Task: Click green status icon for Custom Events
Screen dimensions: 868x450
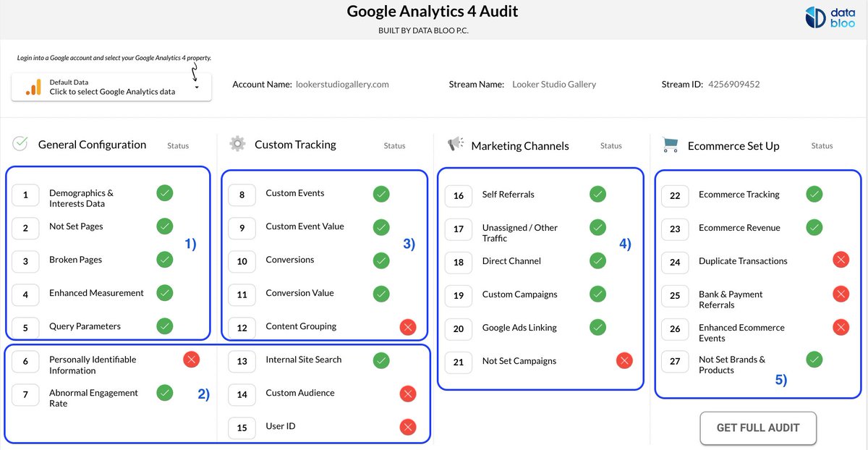Action: (381, 193)
